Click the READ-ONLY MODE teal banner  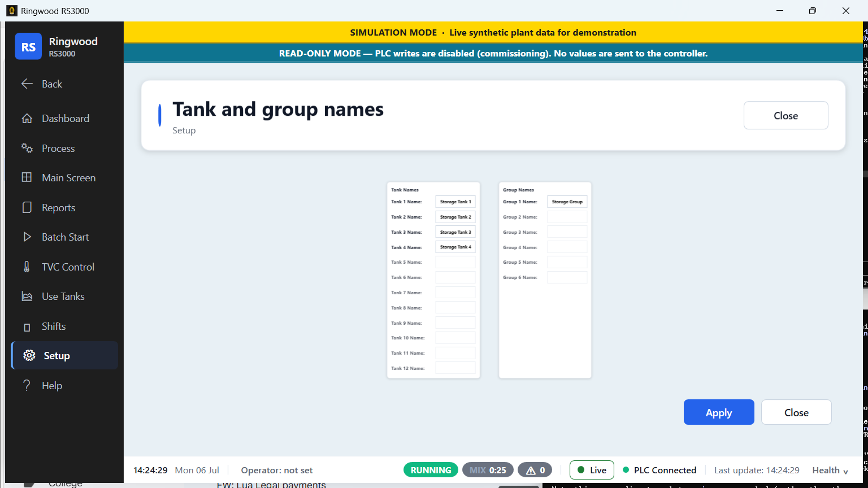click(493, 53)
